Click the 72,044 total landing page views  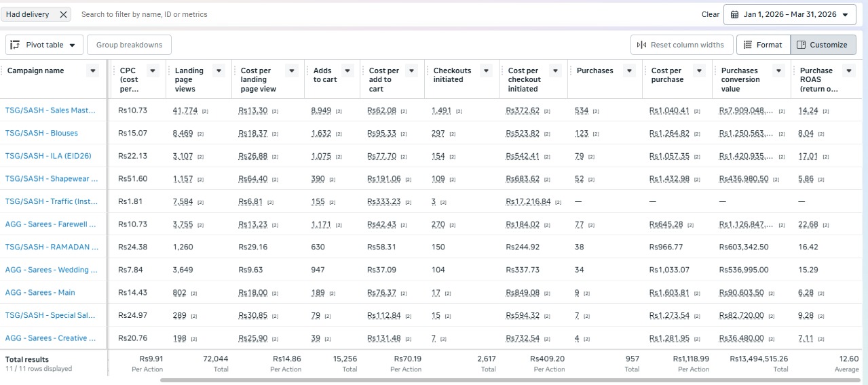(x=215, y=359)
